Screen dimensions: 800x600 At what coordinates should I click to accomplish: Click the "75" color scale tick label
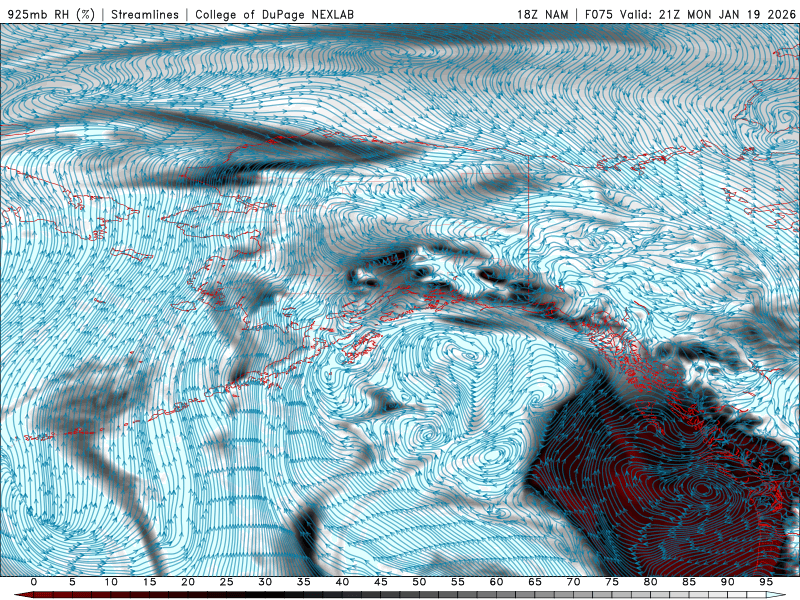[612, 582]
